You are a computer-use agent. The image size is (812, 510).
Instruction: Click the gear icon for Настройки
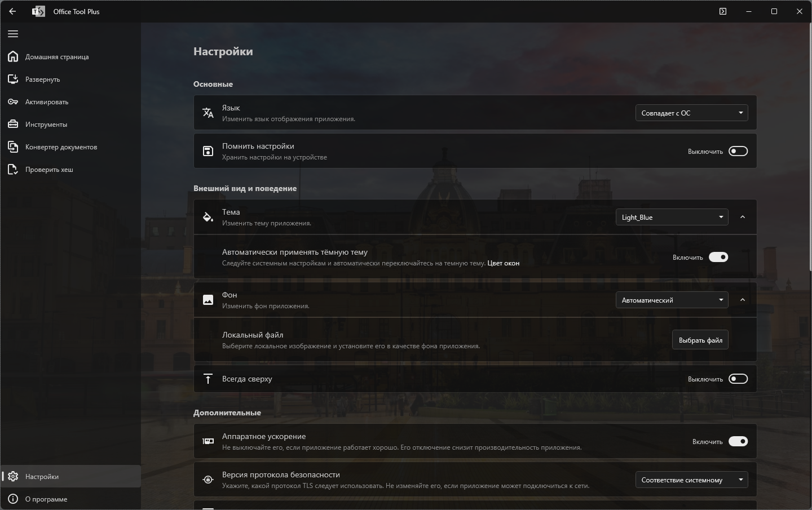(x=13, y=476)
